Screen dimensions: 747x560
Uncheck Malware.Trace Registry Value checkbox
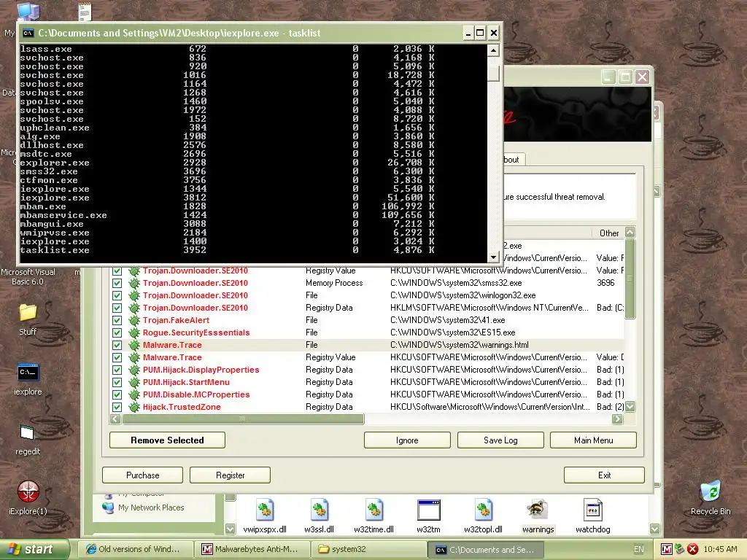(x=117, y=357)
